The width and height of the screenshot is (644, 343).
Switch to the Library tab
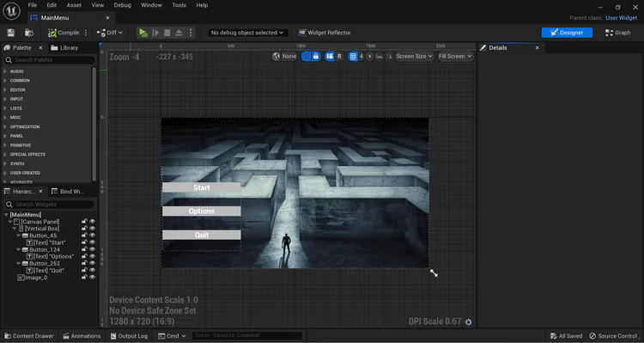pyautogui.click(x=64, y=47)
